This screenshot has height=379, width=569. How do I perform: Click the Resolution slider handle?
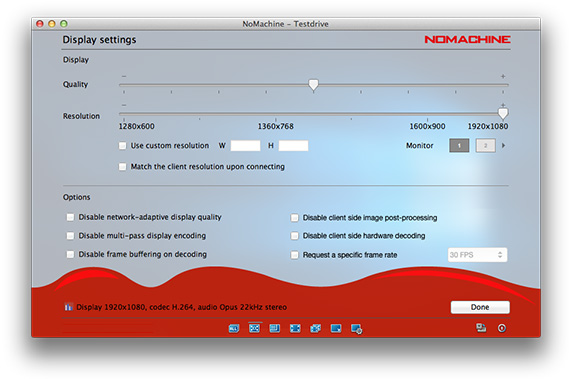coord(503,114)
